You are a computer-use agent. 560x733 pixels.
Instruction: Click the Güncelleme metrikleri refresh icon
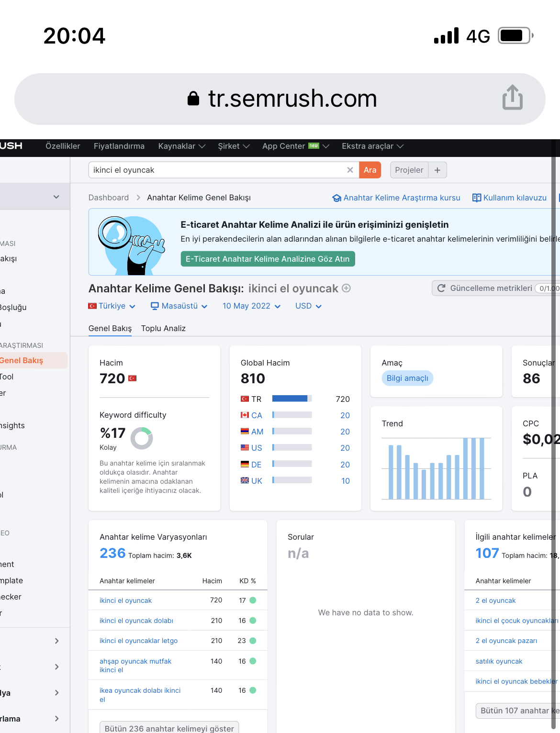point(441,288)
